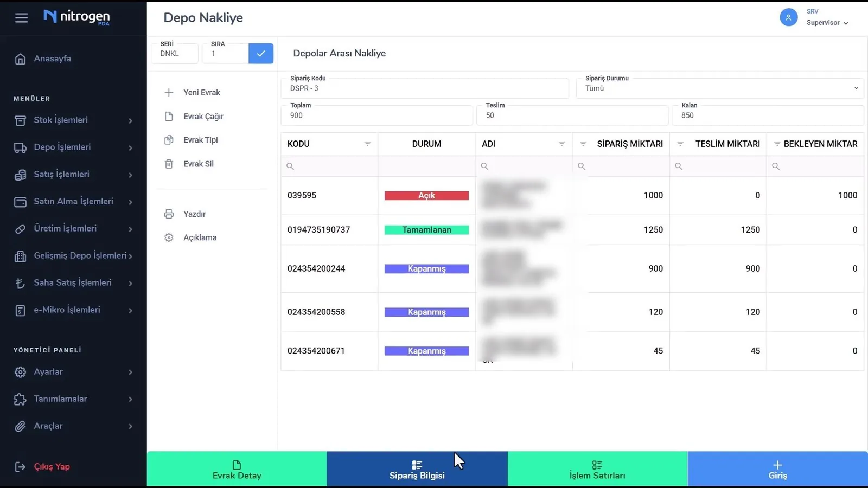This screenshot has width=868, height=488.
Task: Open the Supervisor user dropdown
Action: (x=827, y=23)
